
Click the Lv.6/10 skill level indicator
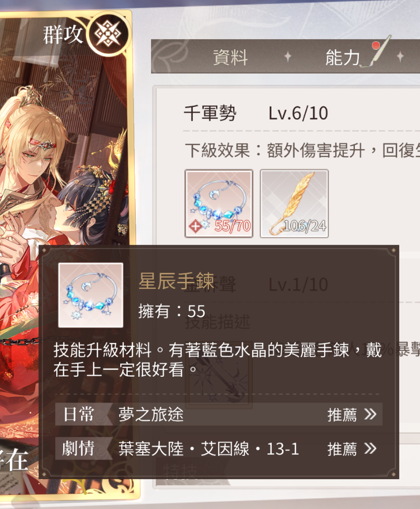[298, 113]
